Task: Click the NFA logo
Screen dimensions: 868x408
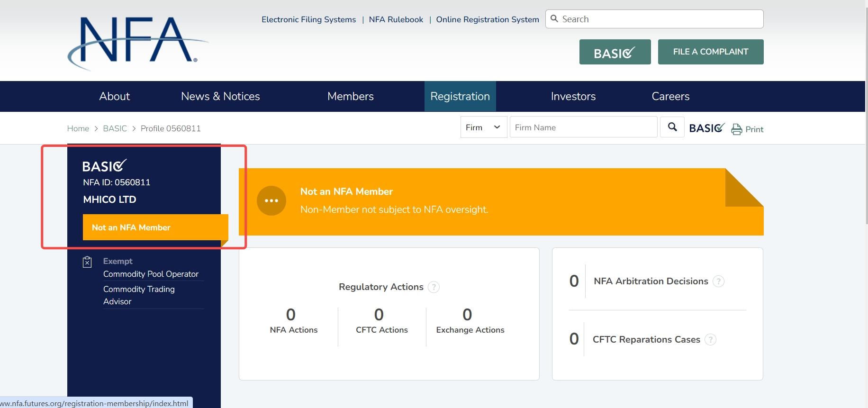Action: click(138, 43)
